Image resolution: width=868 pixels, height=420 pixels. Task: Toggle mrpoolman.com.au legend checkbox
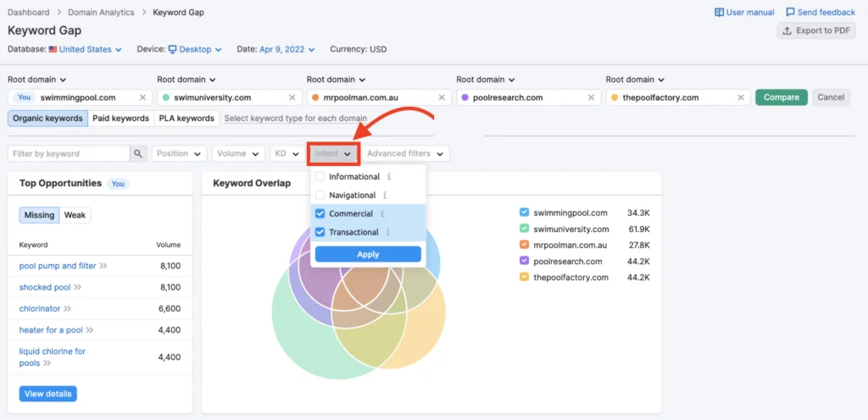coord(524,245)
